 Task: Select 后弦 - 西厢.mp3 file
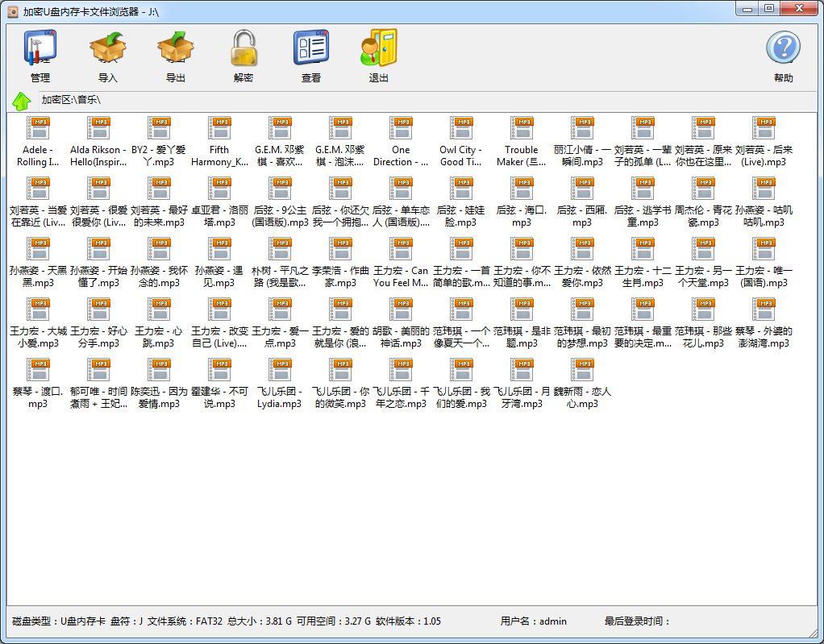tap(582, 202)
